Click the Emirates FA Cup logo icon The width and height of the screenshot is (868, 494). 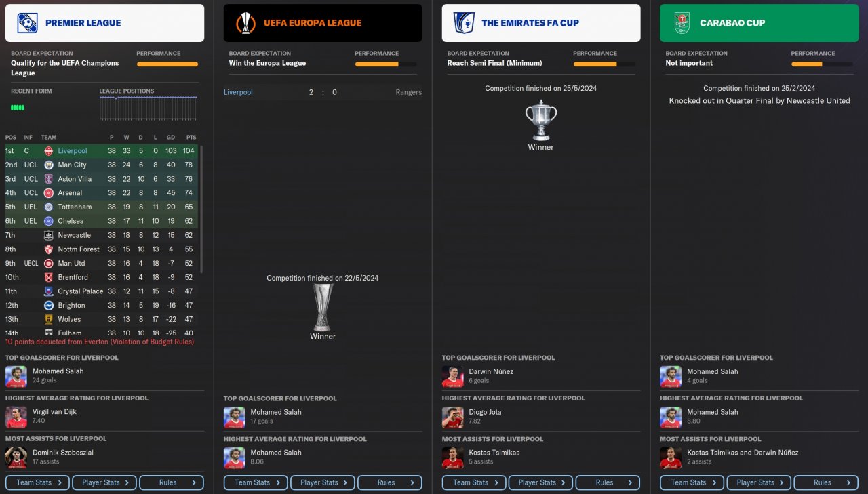coord(464,23)
